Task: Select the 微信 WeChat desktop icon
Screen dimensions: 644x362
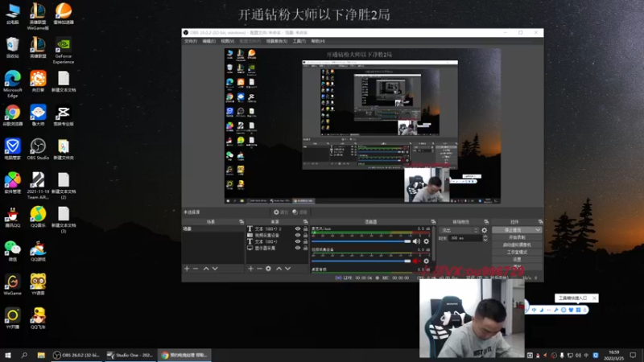Action: pyautogui.click(x=13, y=251)
